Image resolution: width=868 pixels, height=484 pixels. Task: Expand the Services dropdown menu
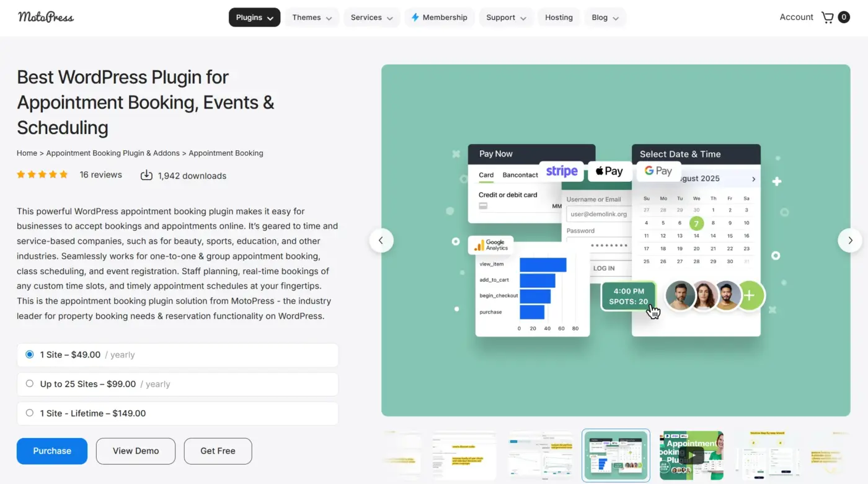[x=371, y=17]
